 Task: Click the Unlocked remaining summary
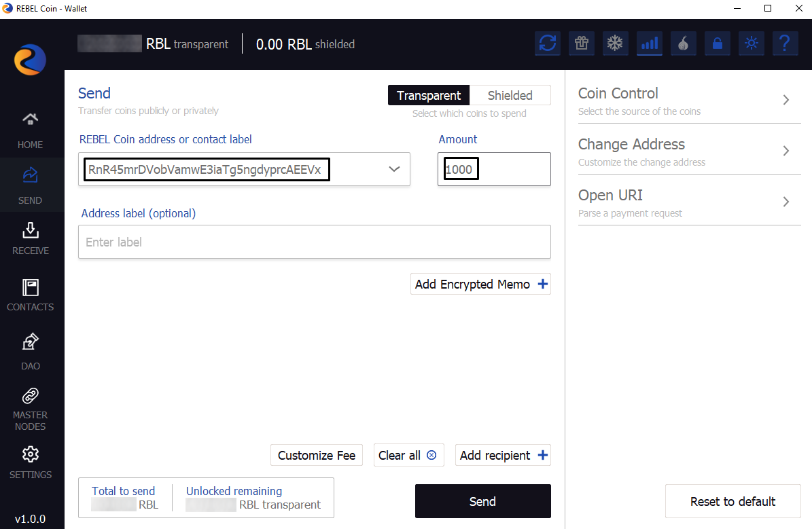253,498
